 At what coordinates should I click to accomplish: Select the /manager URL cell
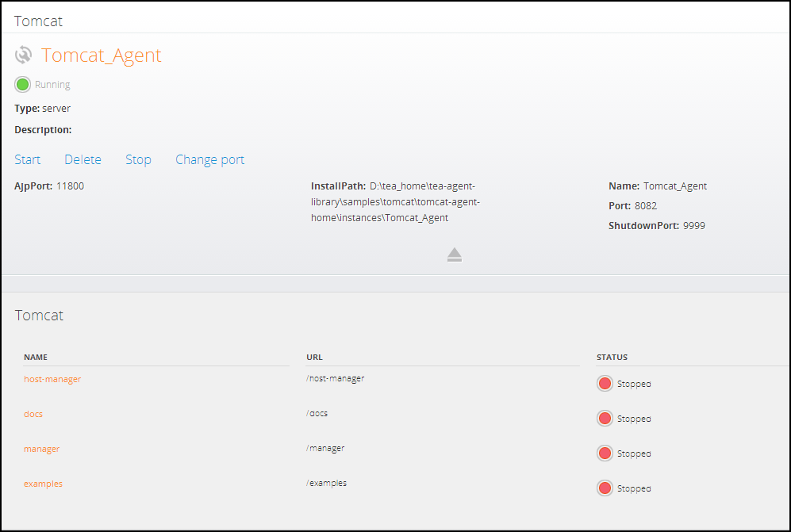[325, 448]
